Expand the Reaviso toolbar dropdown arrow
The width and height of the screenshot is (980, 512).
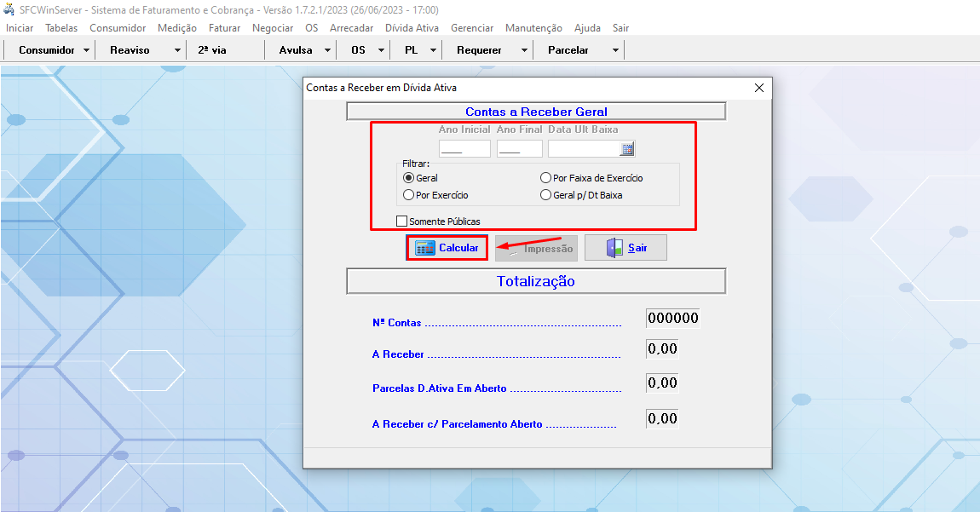177,50
